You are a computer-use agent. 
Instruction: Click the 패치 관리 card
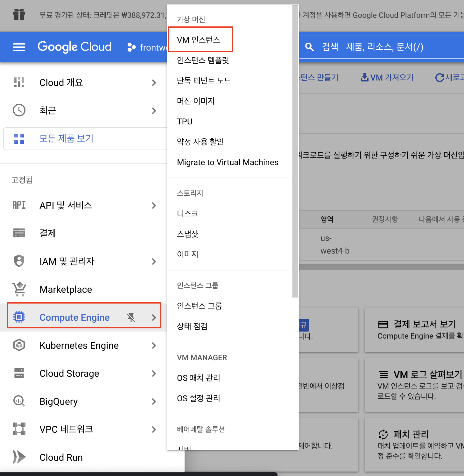pos(414,444)
